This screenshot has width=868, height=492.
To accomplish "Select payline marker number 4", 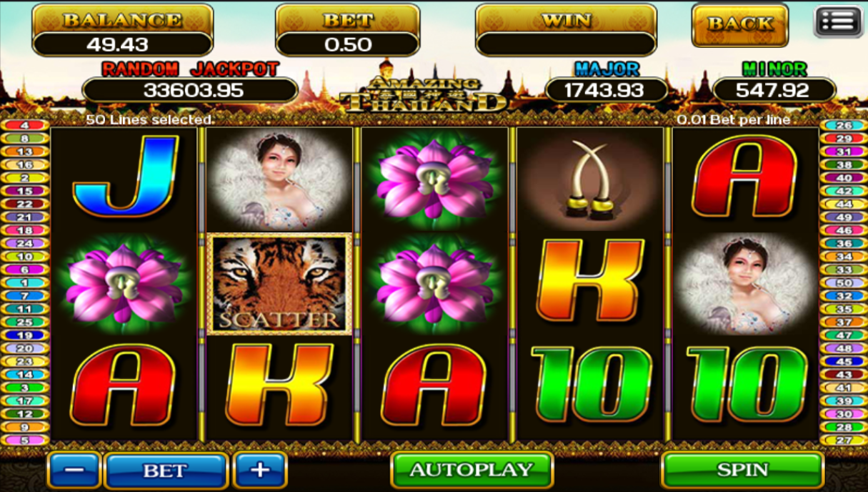I will coord(25,125).
